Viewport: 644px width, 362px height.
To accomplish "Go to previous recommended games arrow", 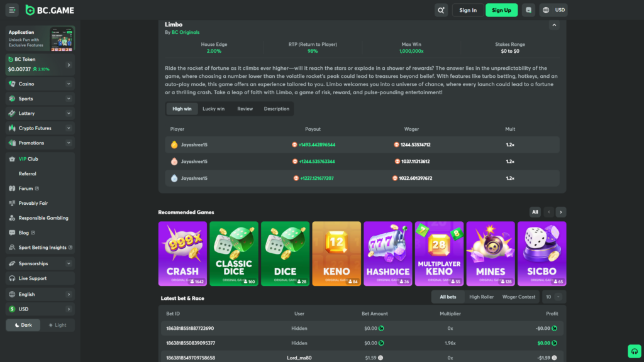I will [548, 212].
